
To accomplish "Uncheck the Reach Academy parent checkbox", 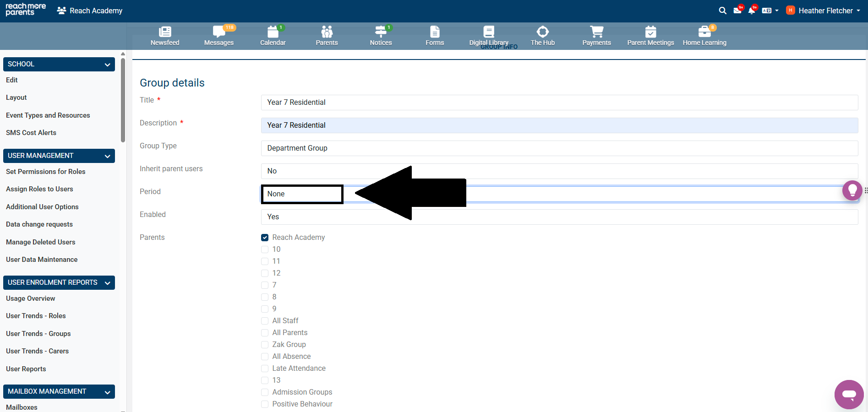I will point(265,238).
